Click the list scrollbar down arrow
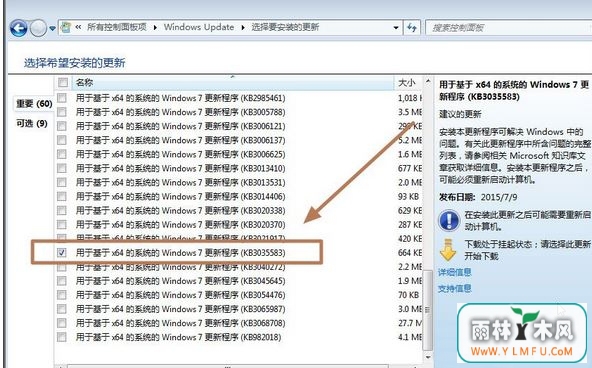This screenshot has height=368, width=592. pos(428,357)
